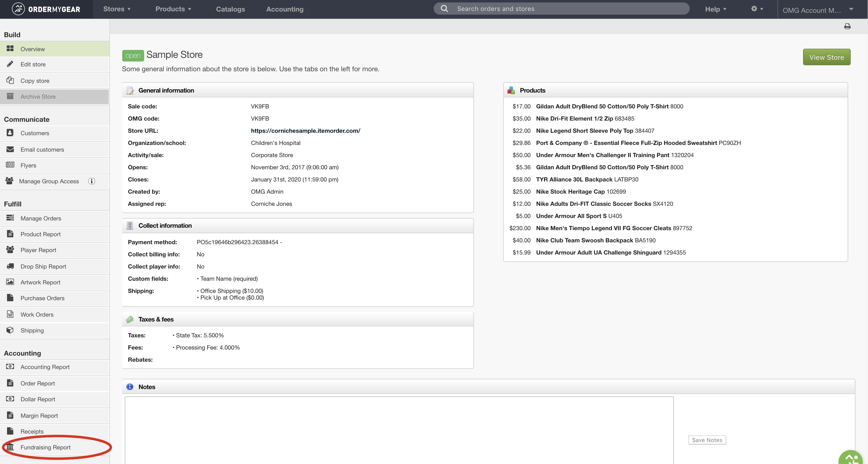Click the Drop Ship Report truck icon
The width and height of the screenshot is (868, 464).
10,266
